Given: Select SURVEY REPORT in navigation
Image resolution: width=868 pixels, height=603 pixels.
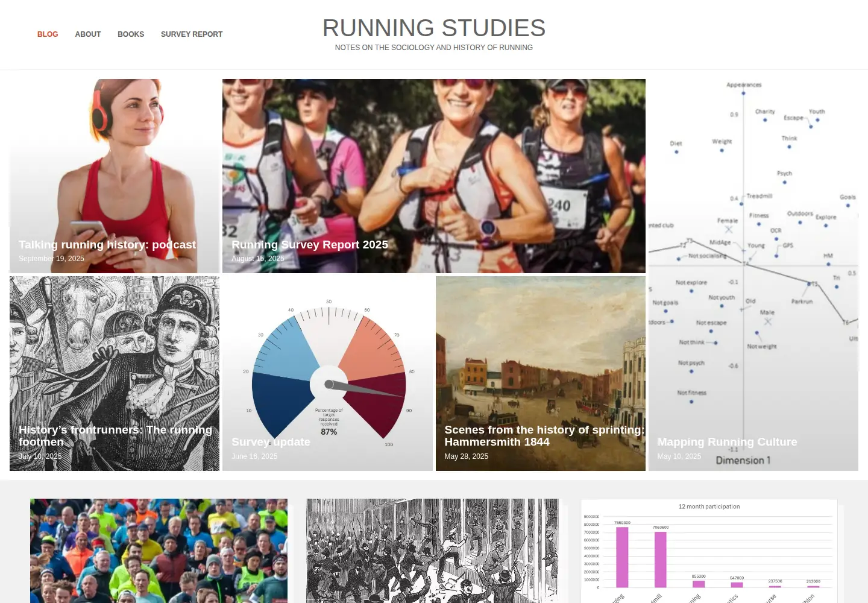Looking at the screenshot, I should [192, 34].
